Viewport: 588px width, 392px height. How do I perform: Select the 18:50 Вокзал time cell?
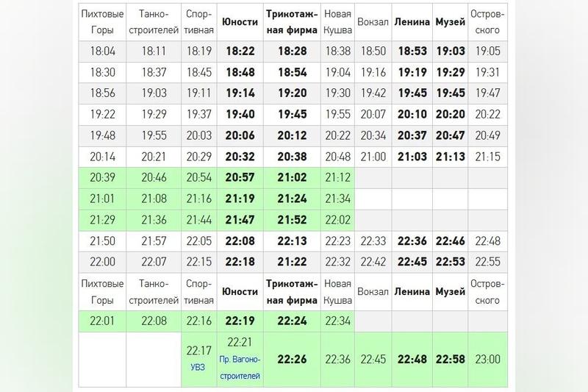372,51
